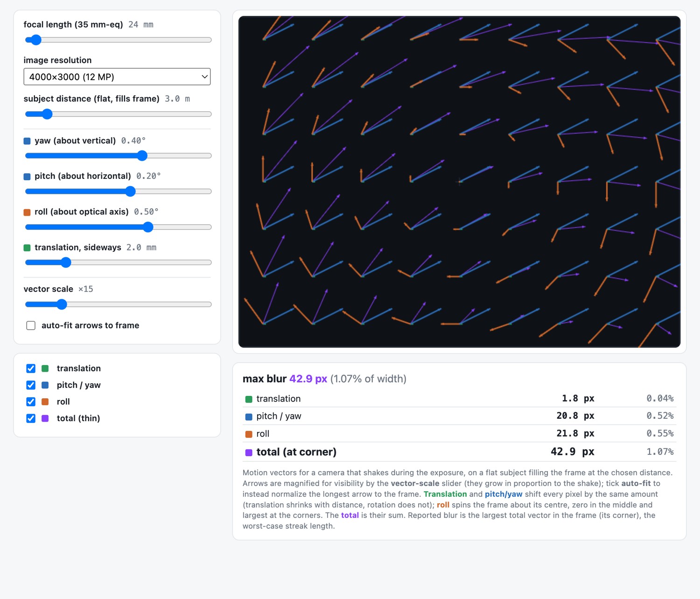Click the green square next to translation, sideways
700x599 pixels.
[x=27, y=248]
